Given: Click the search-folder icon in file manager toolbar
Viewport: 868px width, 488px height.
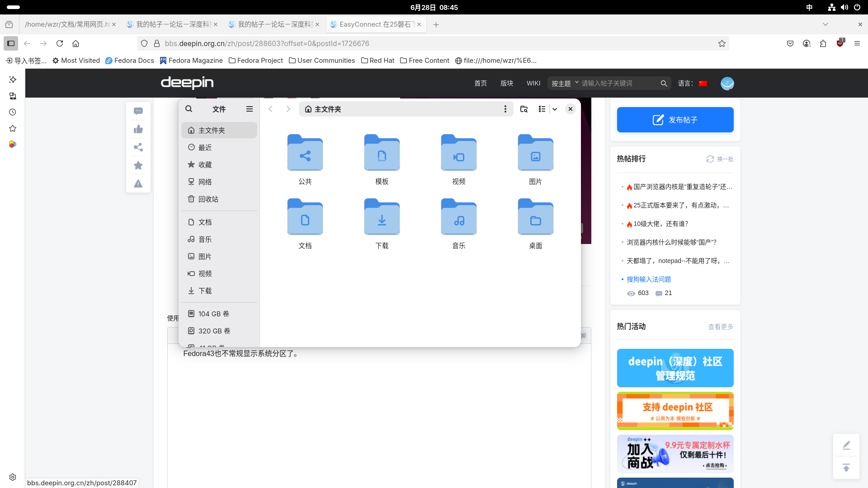Looking at the screenshot, I should (x=524, y=109).
